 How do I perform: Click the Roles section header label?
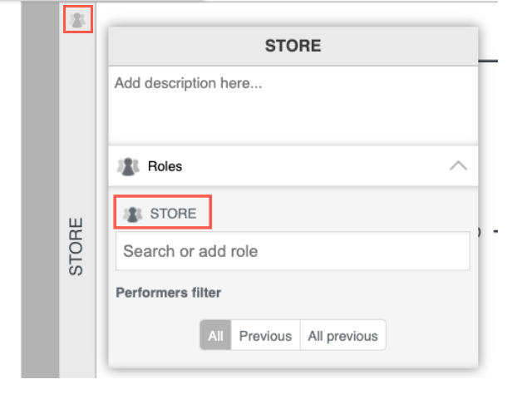pyautogui.click(x=165, y=166)
